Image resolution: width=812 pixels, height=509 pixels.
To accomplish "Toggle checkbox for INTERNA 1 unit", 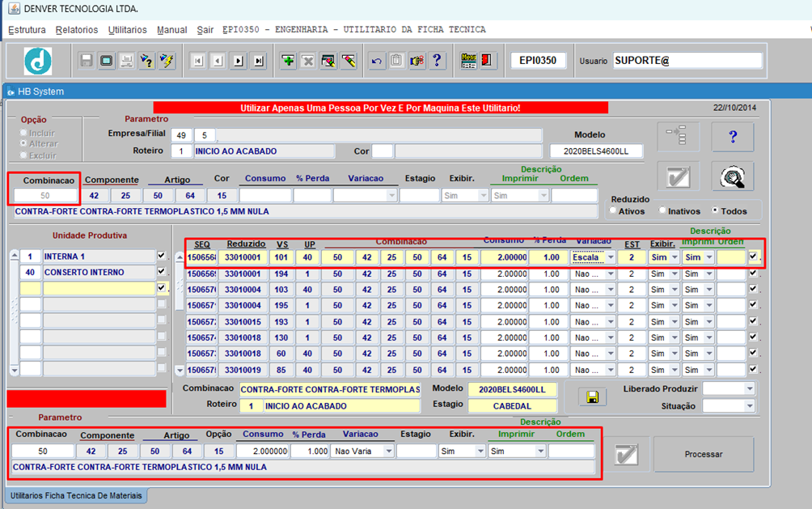I will pyautogui.click(x=162, y=256).
